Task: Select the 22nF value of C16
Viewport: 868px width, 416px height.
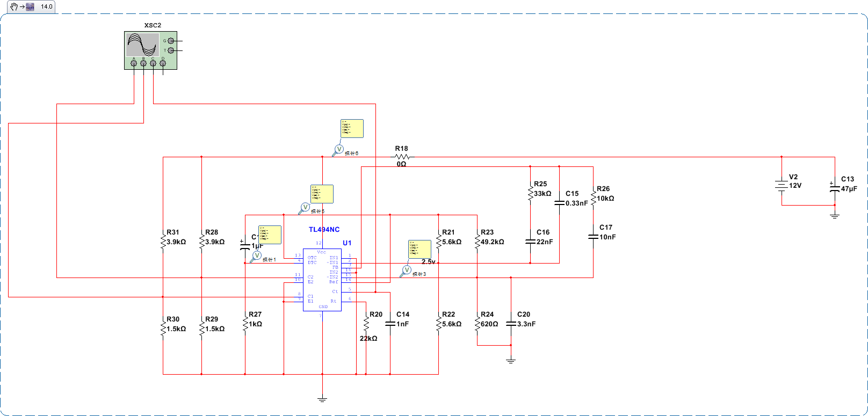Action: point(545,242)
